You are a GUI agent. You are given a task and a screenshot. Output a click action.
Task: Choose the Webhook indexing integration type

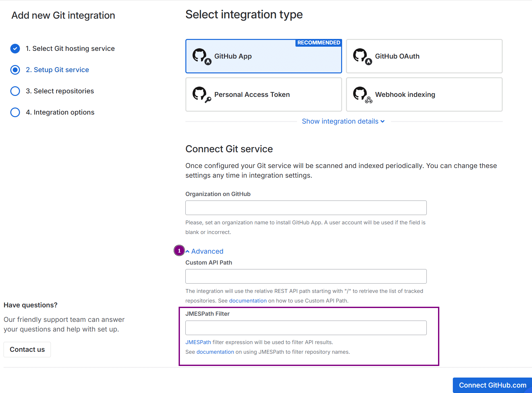coord(424,95)
